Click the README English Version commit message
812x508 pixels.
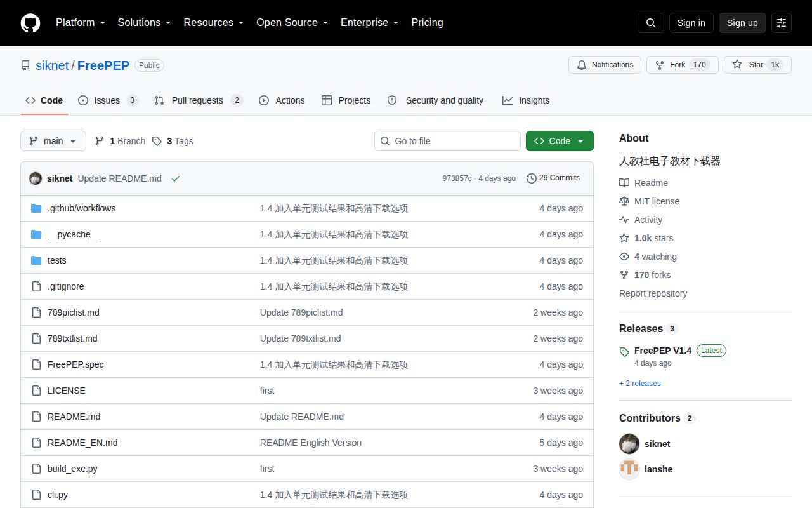coord(311,443)
